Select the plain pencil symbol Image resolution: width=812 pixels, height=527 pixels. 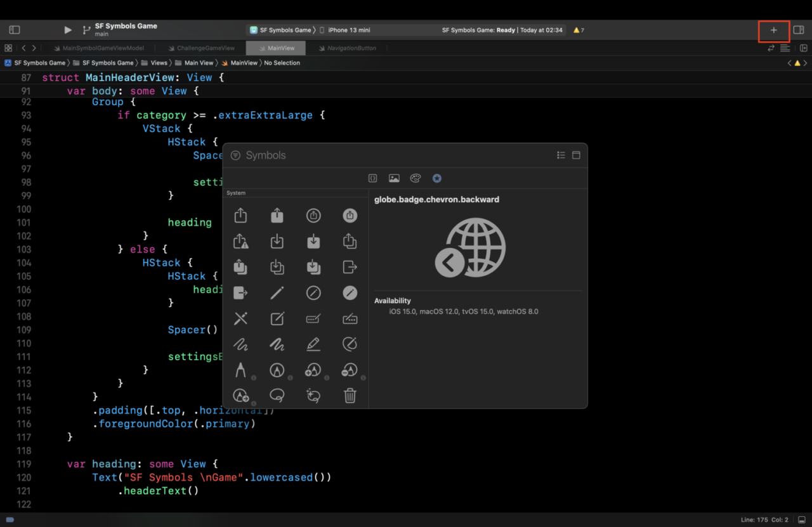click(277, 293)
